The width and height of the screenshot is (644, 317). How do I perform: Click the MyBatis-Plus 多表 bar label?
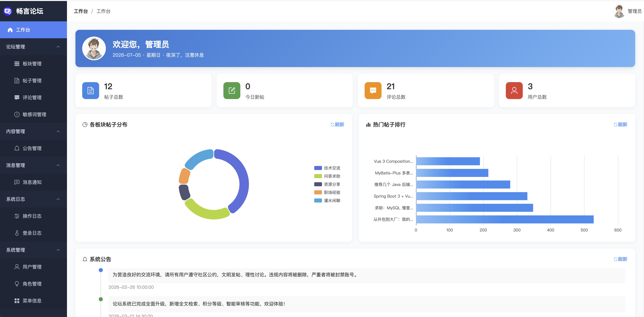click(394, 173)
